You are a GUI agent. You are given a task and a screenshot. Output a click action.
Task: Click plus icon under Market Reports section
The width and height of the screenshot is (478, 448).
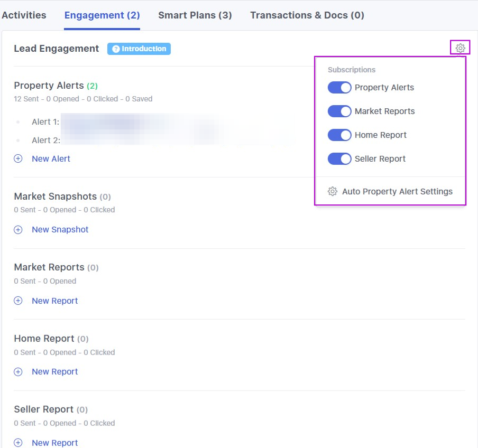18,301
